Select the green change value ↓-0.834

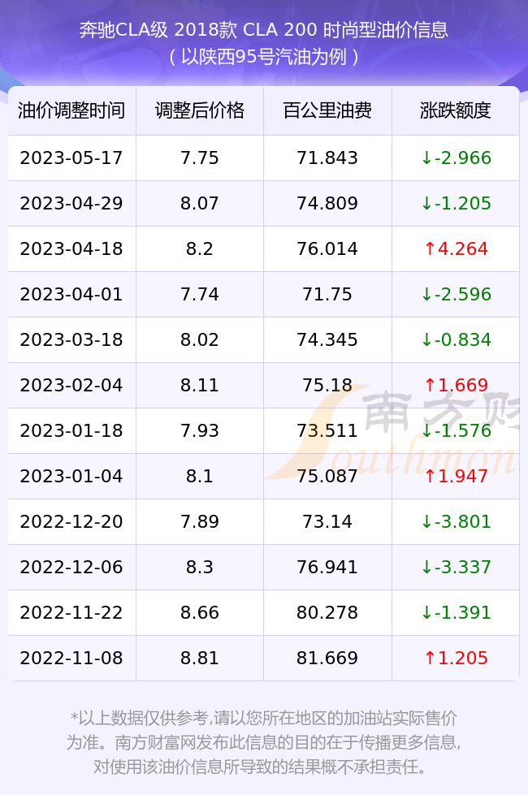[x=456, y=339]
